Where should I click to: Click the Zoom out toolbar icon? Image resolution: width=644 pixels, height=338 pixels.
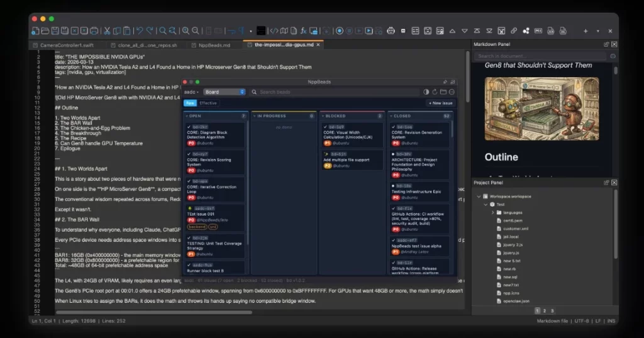pos(196,31)
